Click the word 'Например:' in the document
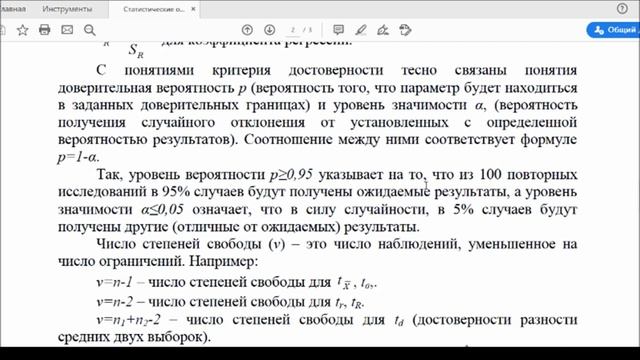Image resolution: width=640 pixels, height=360 pixels. point(224,261)
